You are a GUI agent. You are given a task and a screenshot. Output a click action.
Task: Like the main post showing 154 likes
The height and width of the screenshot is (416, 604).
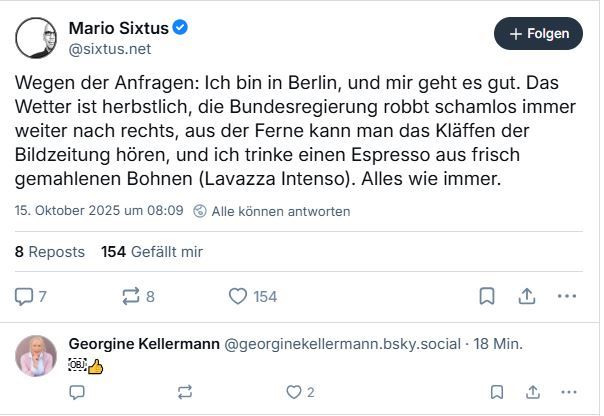[x=238, y=296]
